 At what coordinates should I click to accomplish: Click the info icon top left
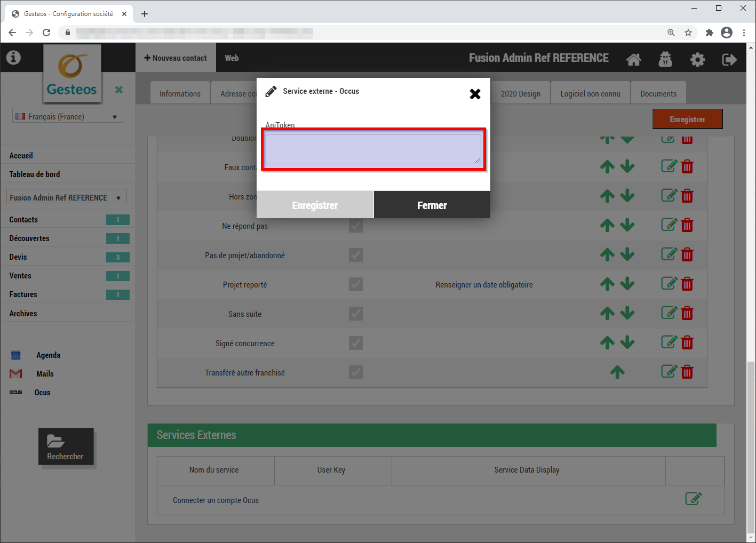coord(13,58)
